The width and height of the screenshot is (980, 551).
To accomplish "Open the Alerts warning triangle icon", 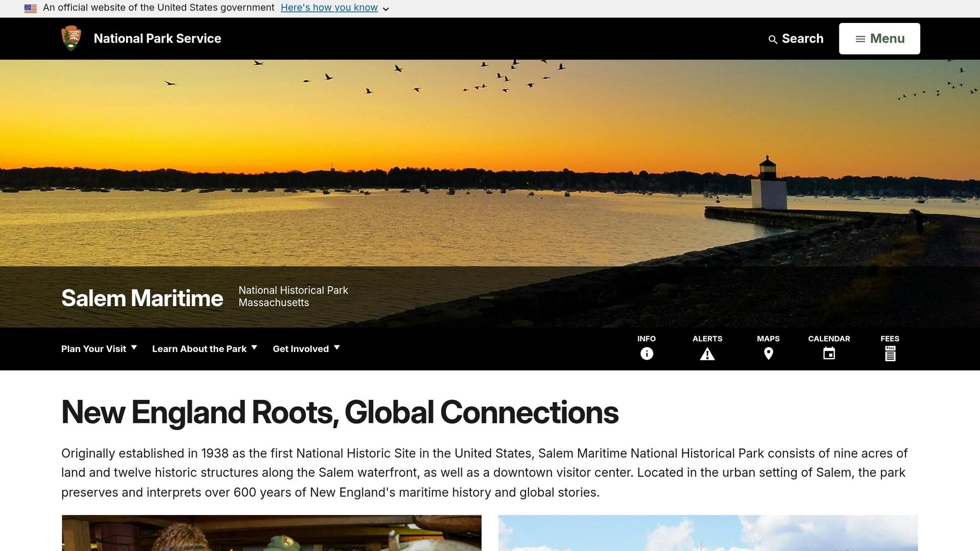I will [x=707, y=354].
